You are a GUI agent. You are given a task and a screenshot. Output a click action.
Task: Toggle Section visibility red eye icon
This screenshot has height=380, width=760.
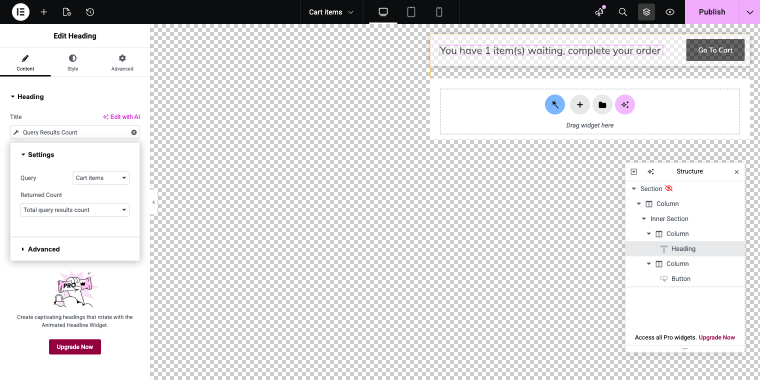click(x=668, y=189)
